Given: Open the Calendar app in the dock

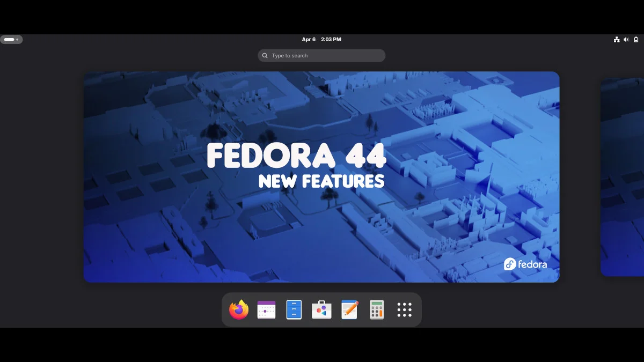Looking at the screenshot, I should tap(266, 310).
